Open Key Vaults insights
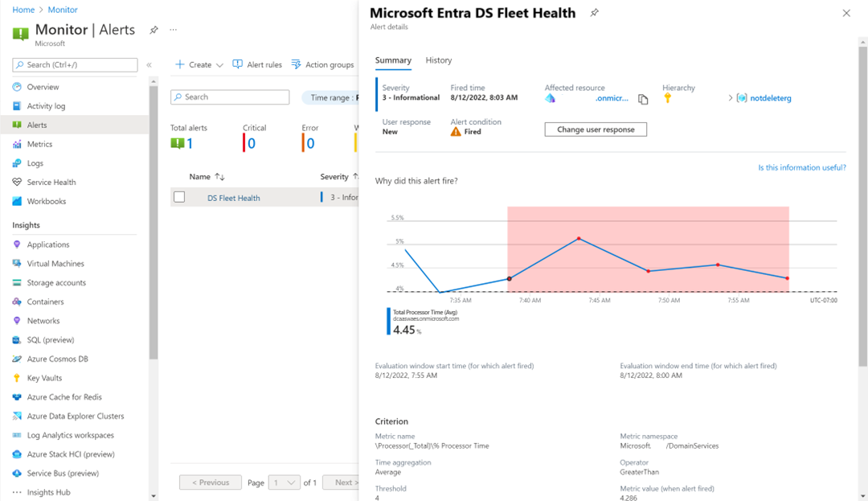This screenshot has height=501, width=868. pyautogui.click(x=44, y=378)
